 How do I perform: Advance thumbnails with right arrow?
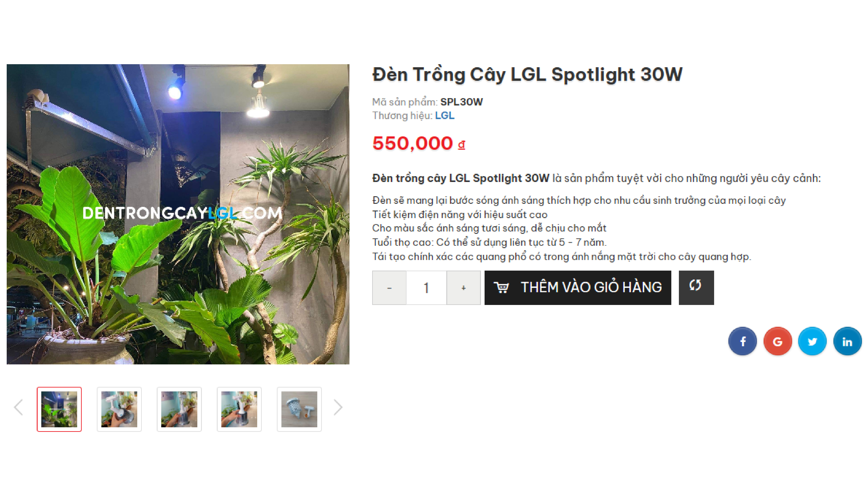(x=338, y=407)
